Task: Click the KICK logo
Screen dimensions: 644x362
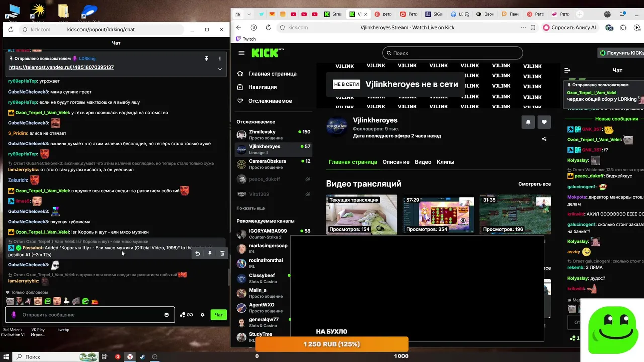Action: pos(267,53)
